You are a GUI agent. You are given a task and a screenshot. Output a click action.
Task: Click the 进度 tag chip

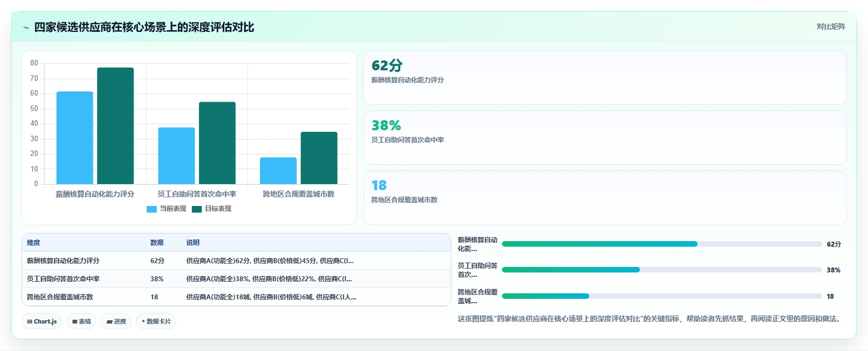pyautogui.click(x=116, y=321)
